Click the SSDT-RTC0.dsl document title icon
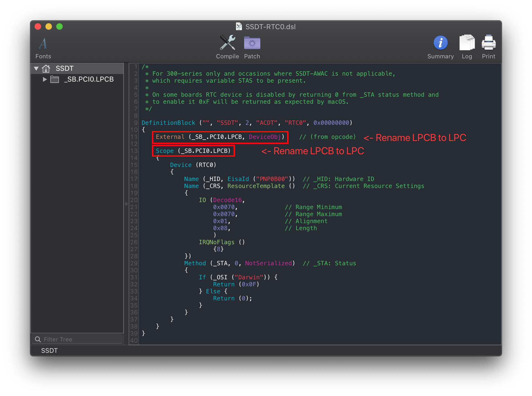Screen dimensions: 532x396 pyautogui.click(x=239, y=26)
